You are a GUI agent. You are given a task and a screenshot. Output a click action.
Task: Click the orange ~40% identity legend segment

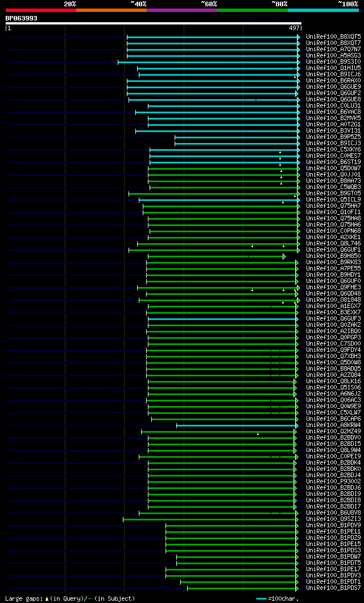click(111, 10)
